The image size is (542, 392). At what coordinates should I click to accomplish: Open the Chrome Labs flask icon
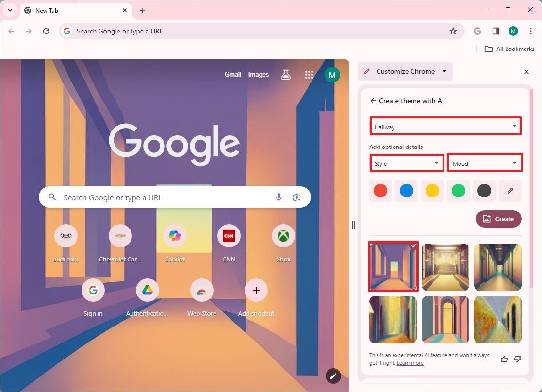[285, 74]
